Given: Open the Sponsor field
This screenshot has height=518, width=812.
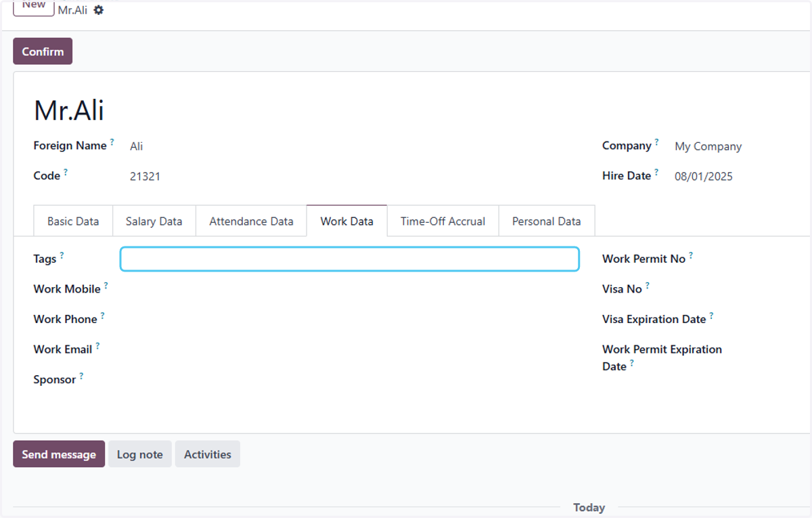Looking at the screenshot, I should click(x=350, y=380).
